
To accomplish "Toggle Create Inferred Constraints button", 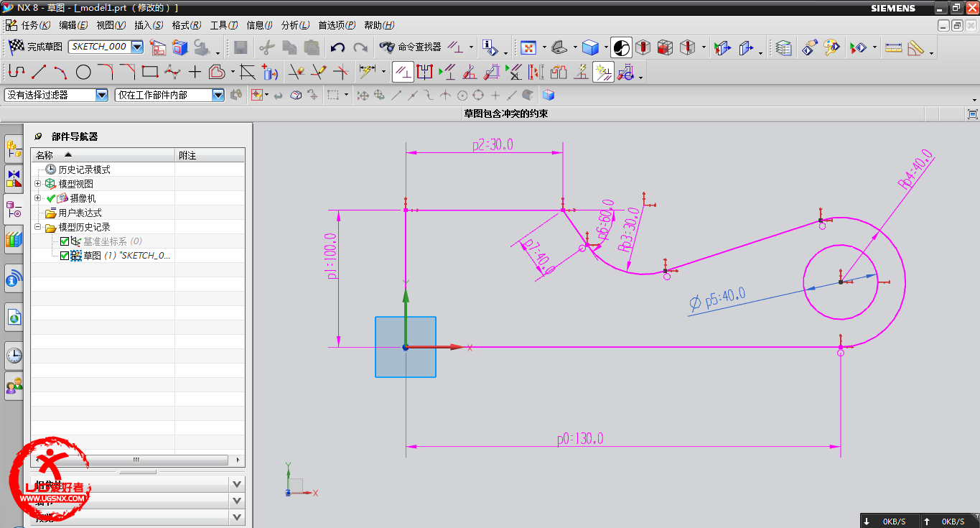I will [x=602, y=72].
